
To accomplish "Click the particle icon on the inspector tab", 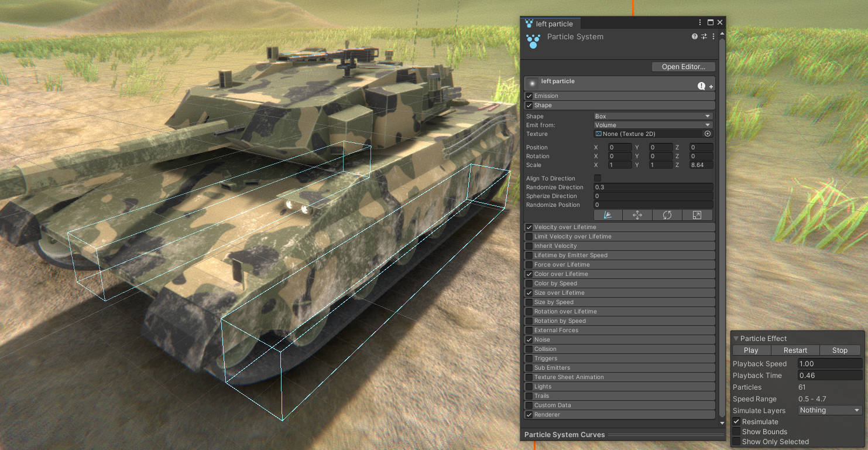I will tap(529, 23).
